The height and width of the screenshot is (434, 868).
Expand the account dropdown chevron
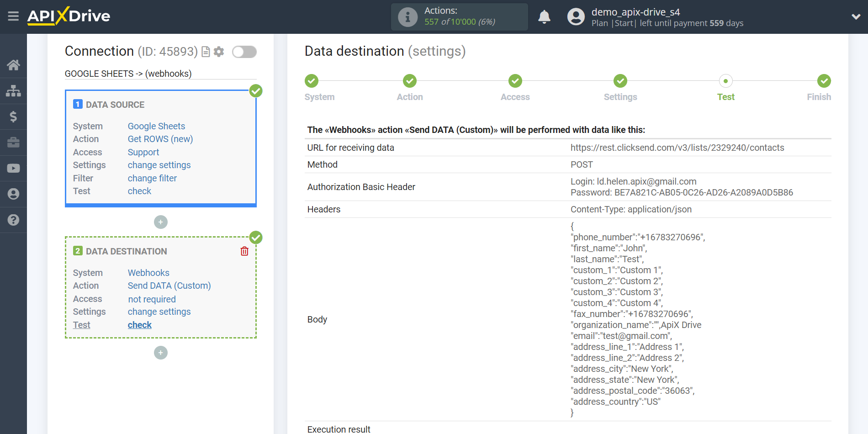click(x=856, y=17)
